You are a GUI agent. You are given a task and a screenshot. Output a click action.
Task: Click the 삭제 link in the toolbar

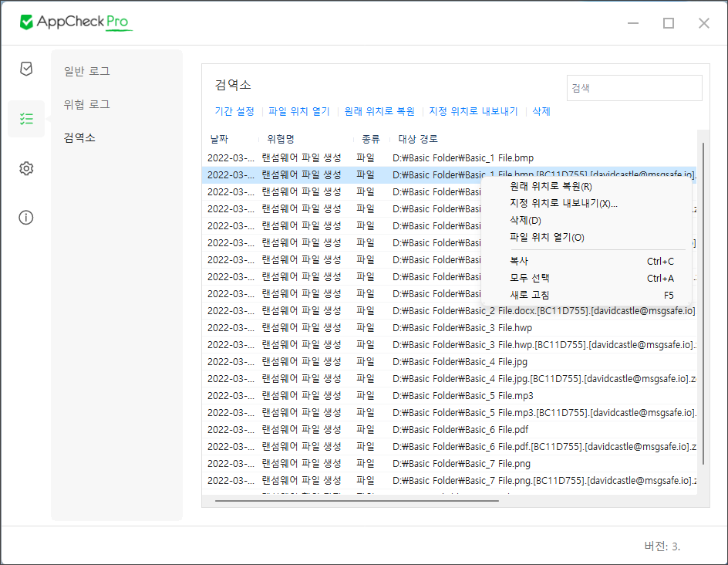(x=541, y=111)
